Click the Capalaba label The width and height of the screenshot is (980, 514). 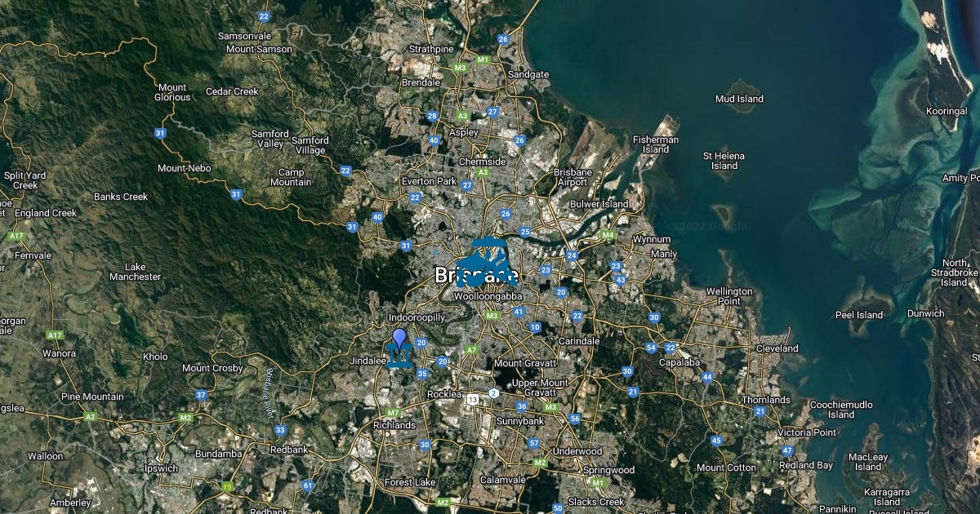click(x=679, y=362)
